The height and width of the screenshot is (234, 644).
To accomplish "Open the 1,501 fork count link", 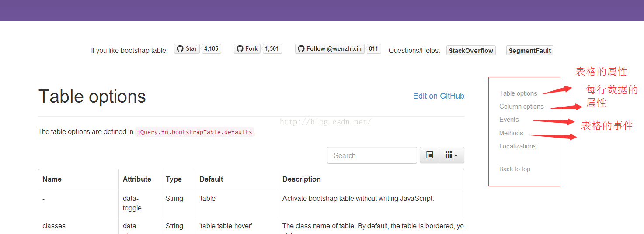I will point(272,49).
